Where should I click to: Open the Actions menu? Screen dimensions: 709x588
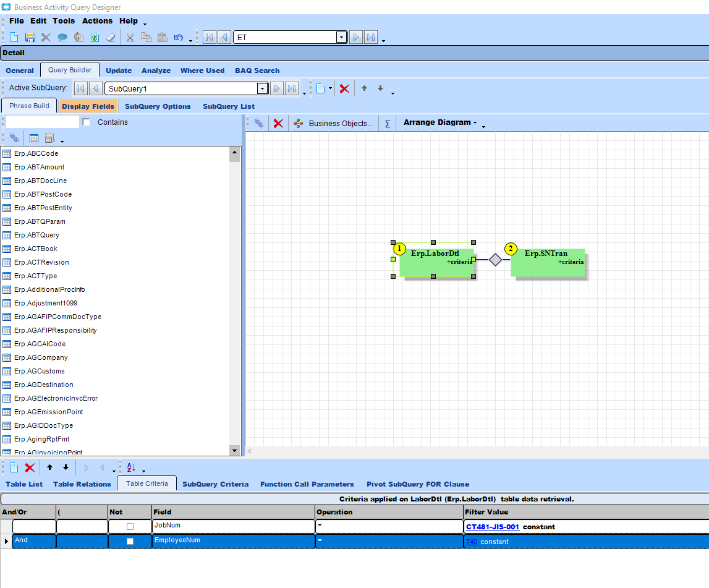[97, 20]
